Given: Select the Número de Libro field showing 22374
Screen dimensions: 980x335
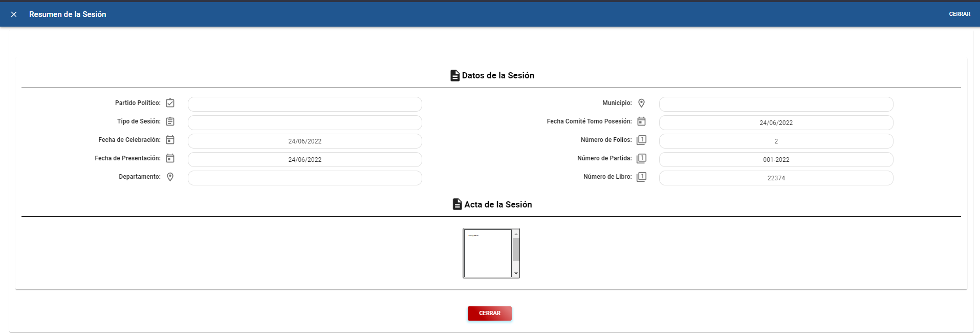Looking at the screenshot, I should [x=776, y=178].
